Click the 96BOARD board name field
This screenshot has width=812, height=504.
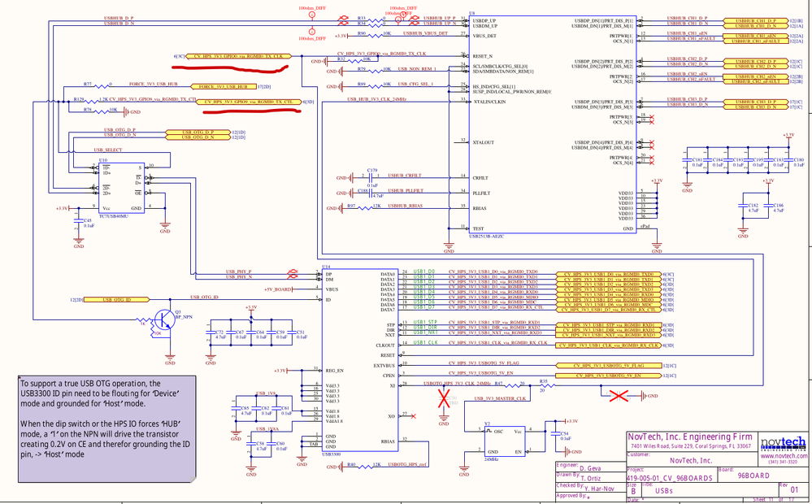[x=753, y=476]
